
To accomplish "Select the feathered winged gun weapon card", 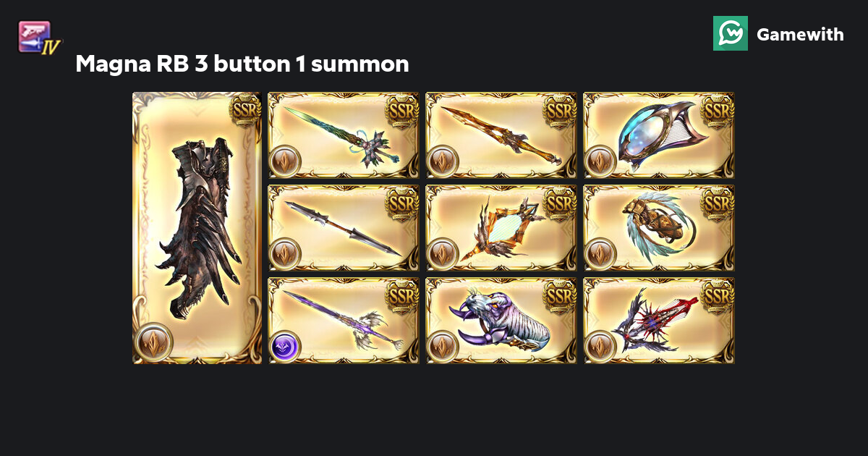I will [x=659, y=228].
